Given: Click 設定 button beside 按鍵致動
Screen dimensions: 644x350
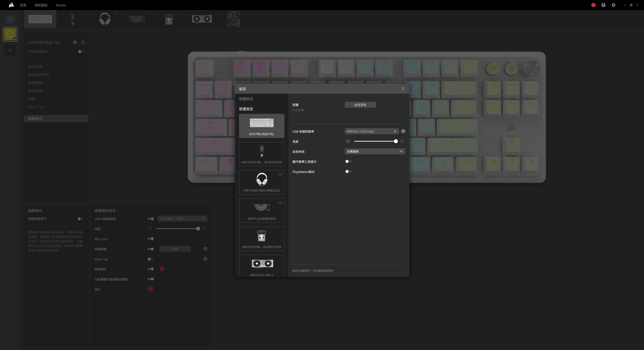Looking at the screenshot, I should (x=175, y=249).
